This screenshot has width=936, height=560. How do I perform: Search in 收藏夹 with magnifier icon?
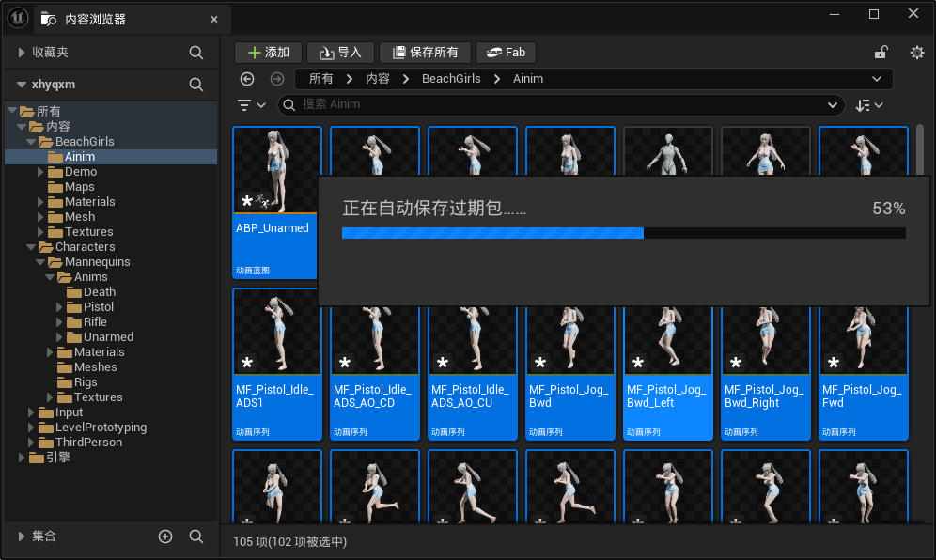pos(195,53)
